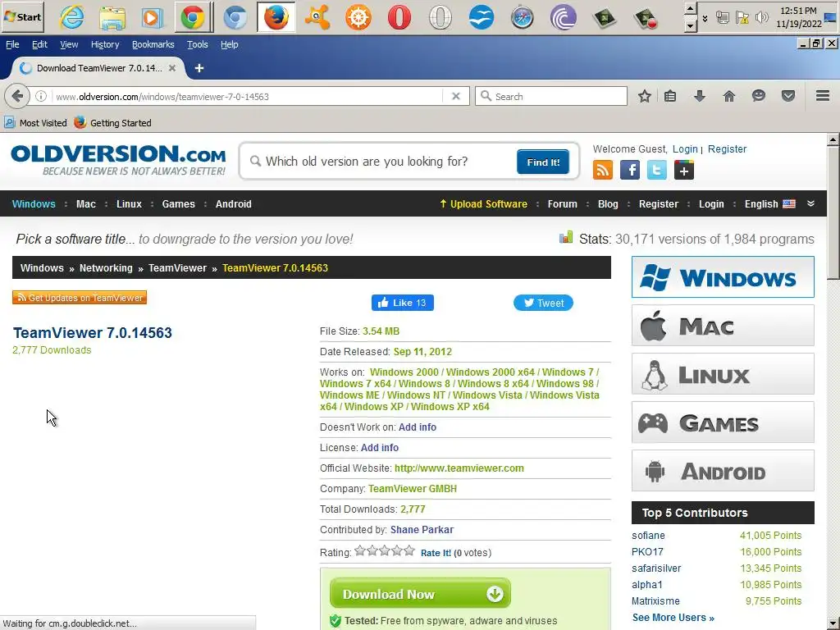This screenshot has width=840, height=630.
Task: Open OldVersion RSS feed icon
Action: pyautogui.click(x=603, y=171)
